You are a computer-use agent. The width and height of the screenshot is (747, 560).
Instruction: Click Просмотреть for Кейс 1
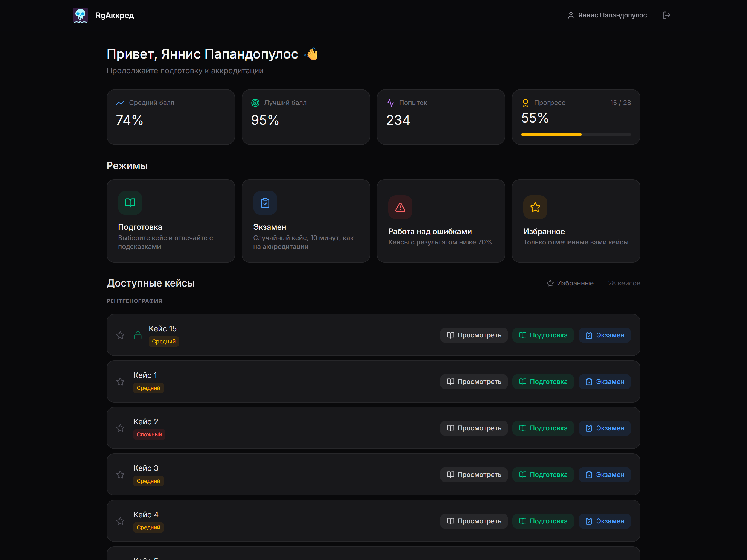(474, 382)
